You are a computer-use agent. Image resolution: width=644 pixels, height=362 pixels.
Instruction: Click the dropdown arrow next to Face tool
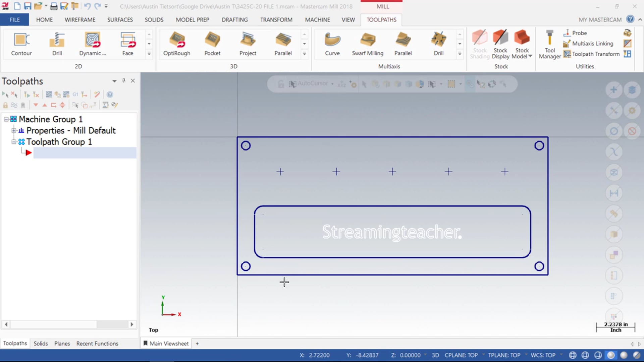tap(149, 53)
